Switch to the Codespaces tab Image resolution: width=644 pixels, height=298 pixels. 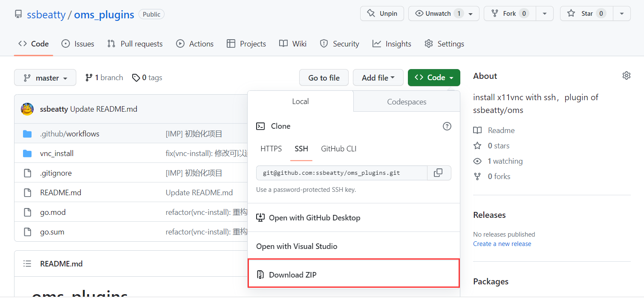(x=407, y=102)
